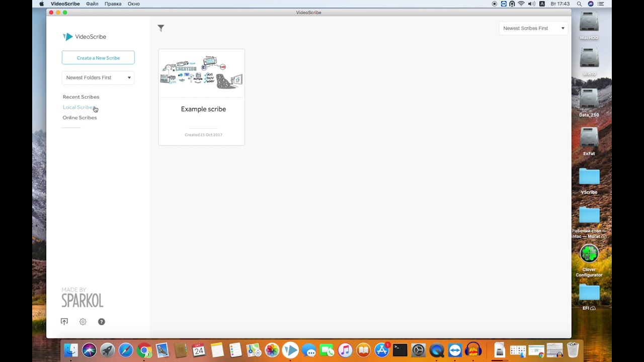The image size is (644, 362).
Task: Click TeamViewer icon in menu bar
Action: coord(504,4)
